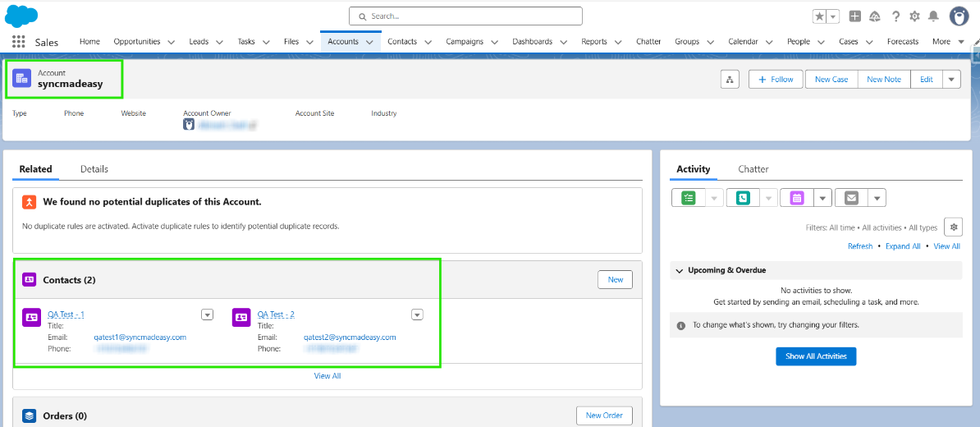Open the qatest2@syncmadeasy.com email link

pyautogui.click(x=350, y=337)
